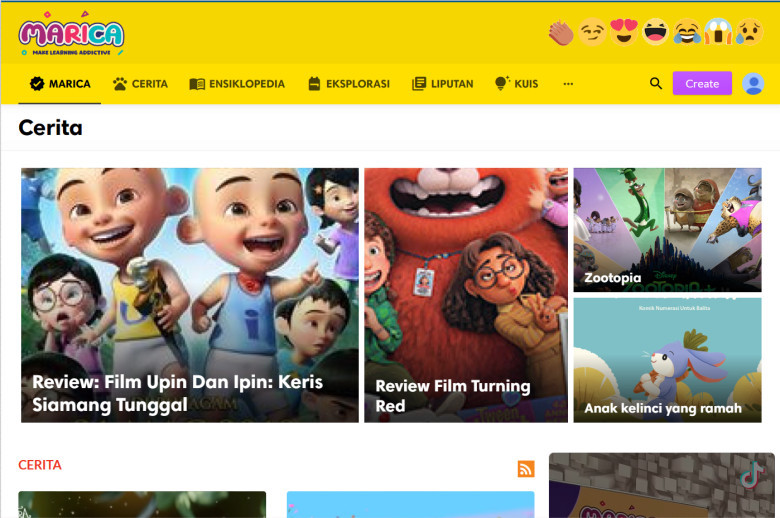Click the sad crying face emoji

coord(748,33)
